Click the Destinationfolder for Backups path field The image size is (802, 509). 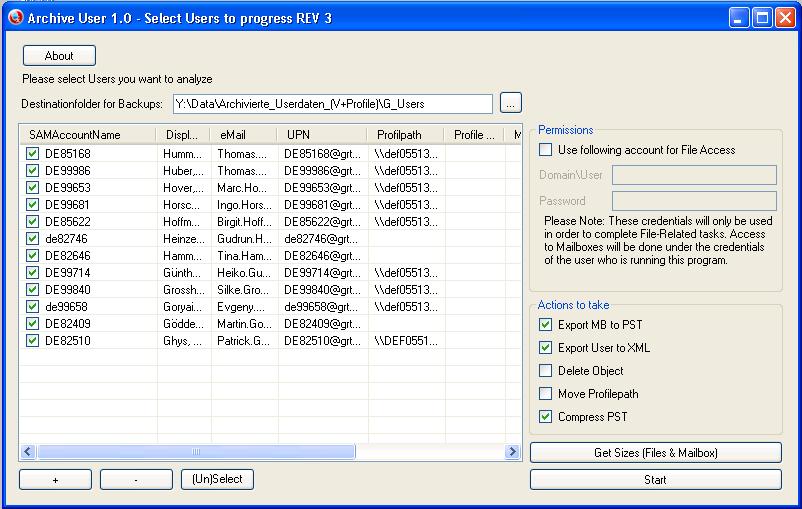pos(332,103)
